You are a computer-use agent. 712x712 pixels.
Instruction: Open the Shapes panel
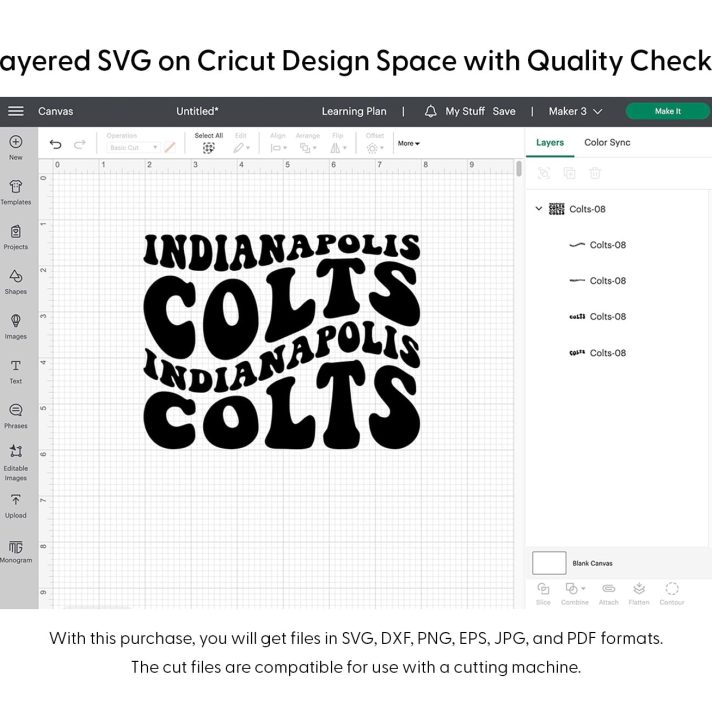(x=15, y=282)
